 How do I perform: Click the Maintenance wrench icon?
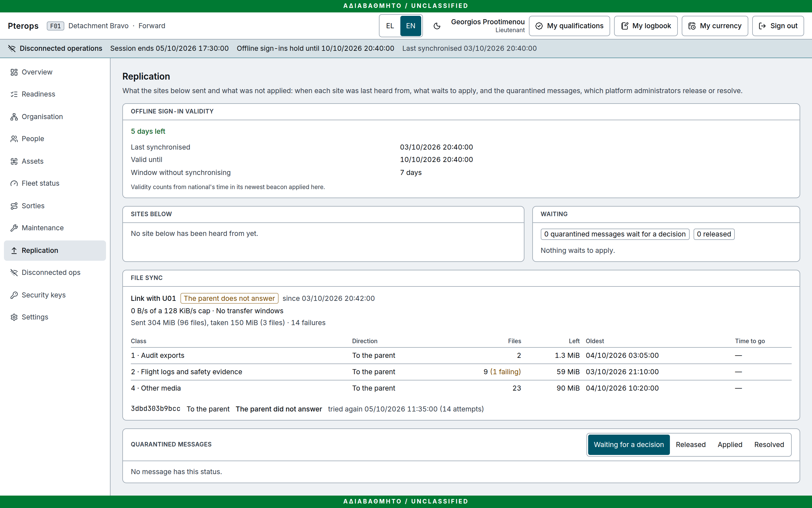(x=14, y=228)
